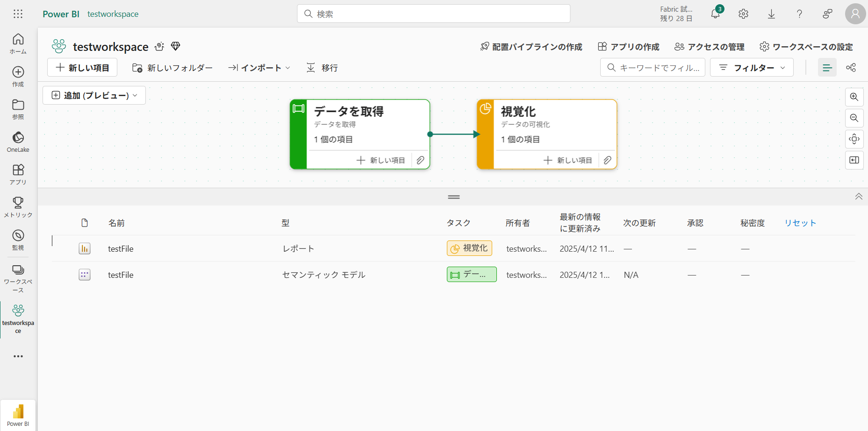Viewport: 868px width, 431px height.
Task: Open Browse folder in the left nav
Action: pos(18,109)
